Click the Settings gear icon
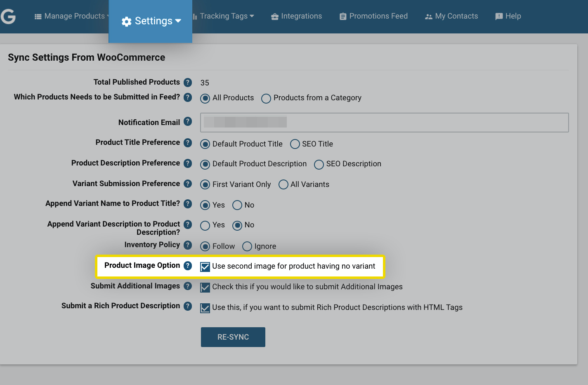This screenshot has width=588, height=385. (126, 21)
